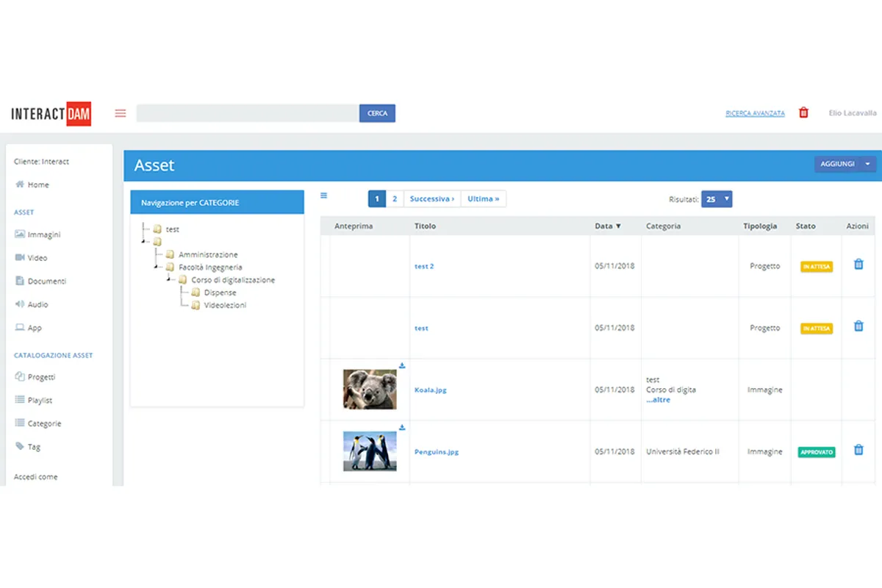The height and width of the screenshot is (588, 882).
Task: Click the Audio speaker icon
Action: (x=20, y=304)
